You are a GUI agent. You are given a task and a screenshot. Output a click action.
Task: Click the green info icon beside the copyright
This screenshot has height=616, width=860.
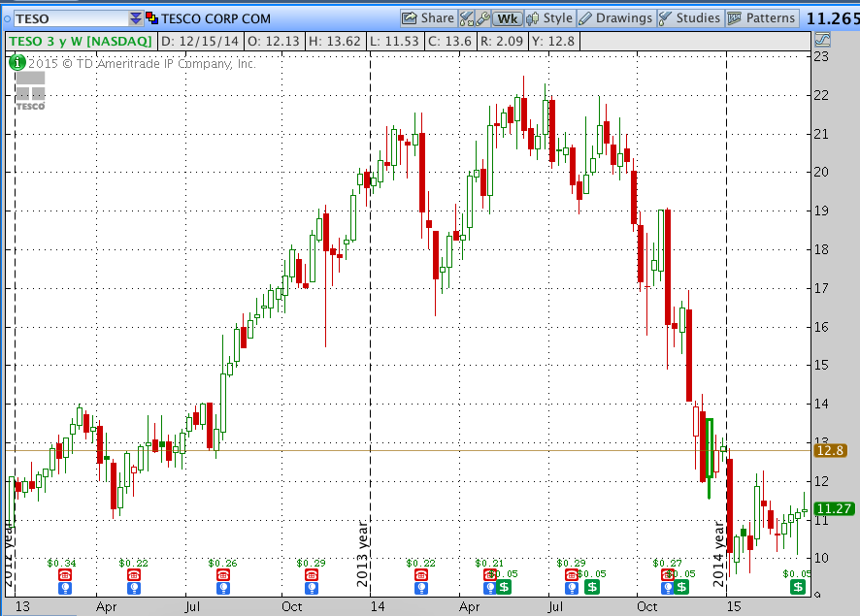coord(17,63)
